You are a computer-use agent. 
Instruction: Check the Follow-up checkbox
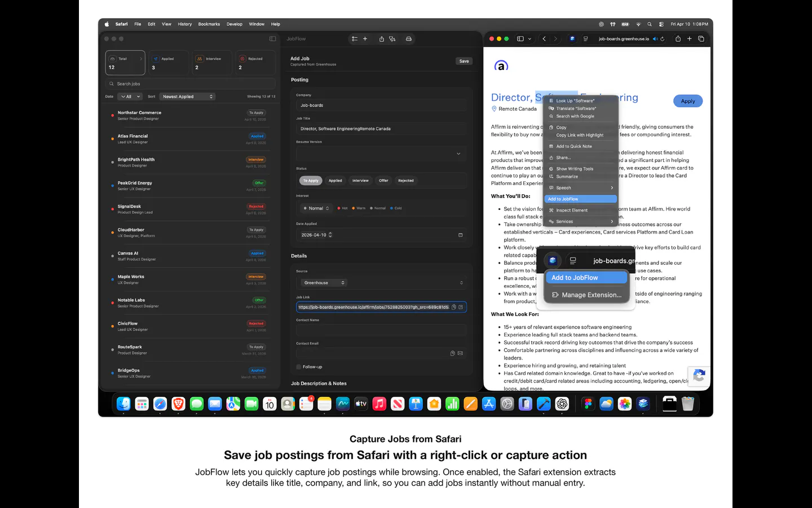click(x=299, y=367)
